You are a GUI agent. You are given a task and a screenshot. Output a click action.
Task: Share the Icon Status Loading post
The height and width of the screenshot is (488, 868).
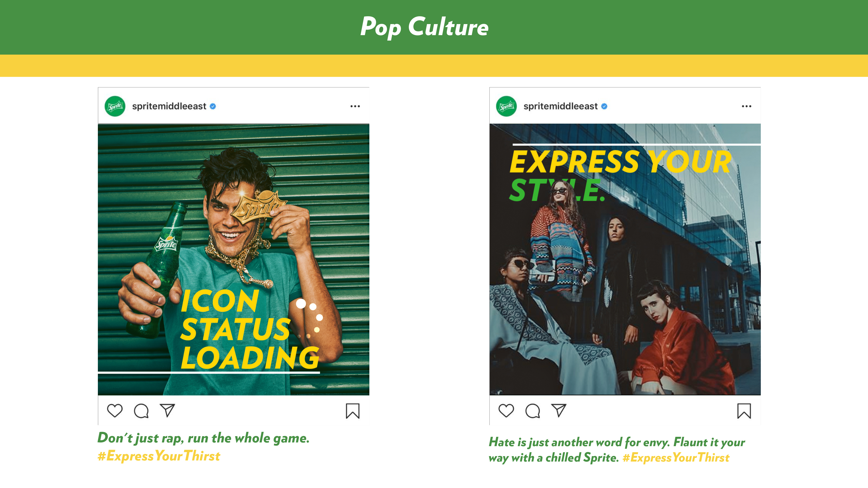[168, 410]
